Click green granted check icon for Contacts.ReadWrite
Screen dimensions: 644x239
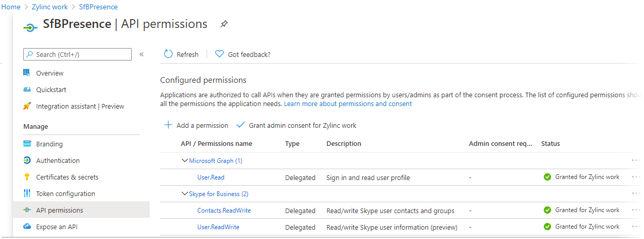coord(547,210)
